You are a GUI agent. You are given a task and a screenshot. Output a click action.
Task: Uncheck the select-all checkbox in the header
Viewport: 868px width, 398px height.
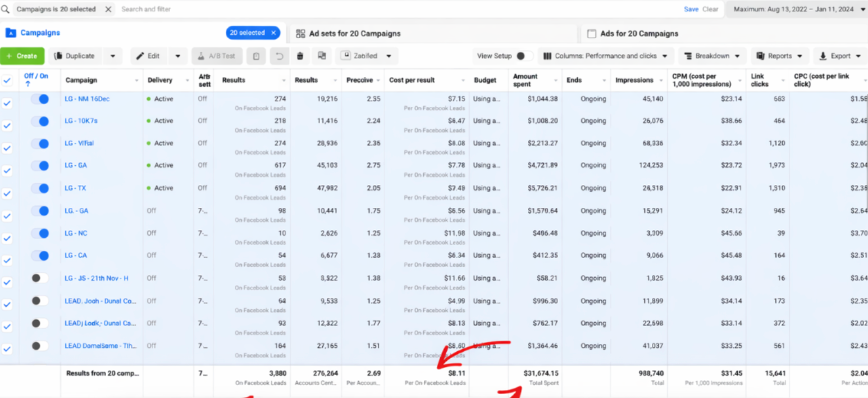(7, 80)
